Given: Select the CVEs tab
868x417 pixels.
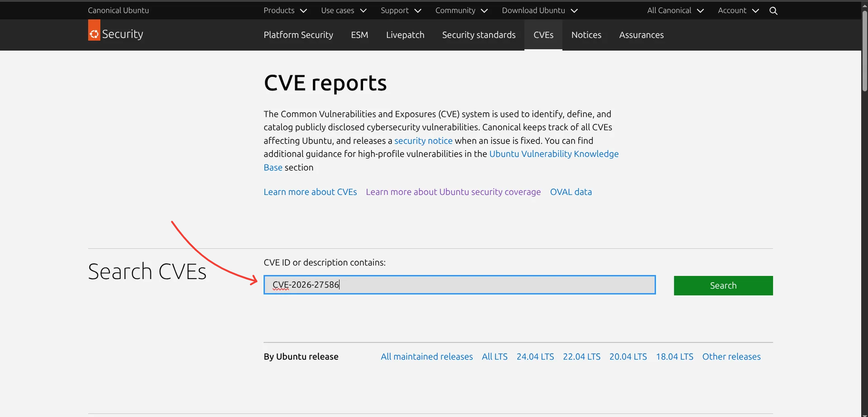Looking at the screenshot, I should (x=543, y=35).
